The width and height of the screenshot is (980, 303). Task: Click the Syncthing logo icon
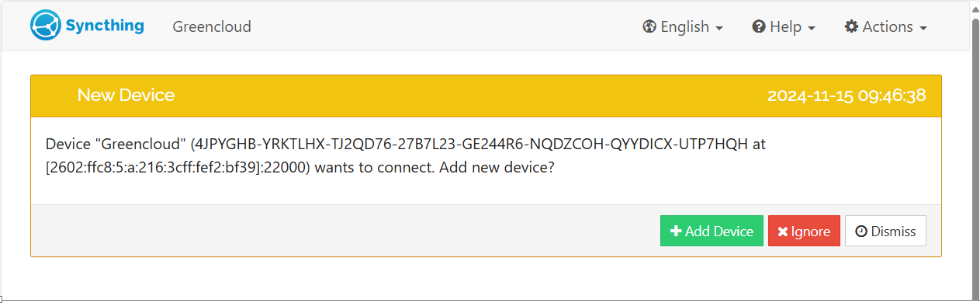(46, 26)
